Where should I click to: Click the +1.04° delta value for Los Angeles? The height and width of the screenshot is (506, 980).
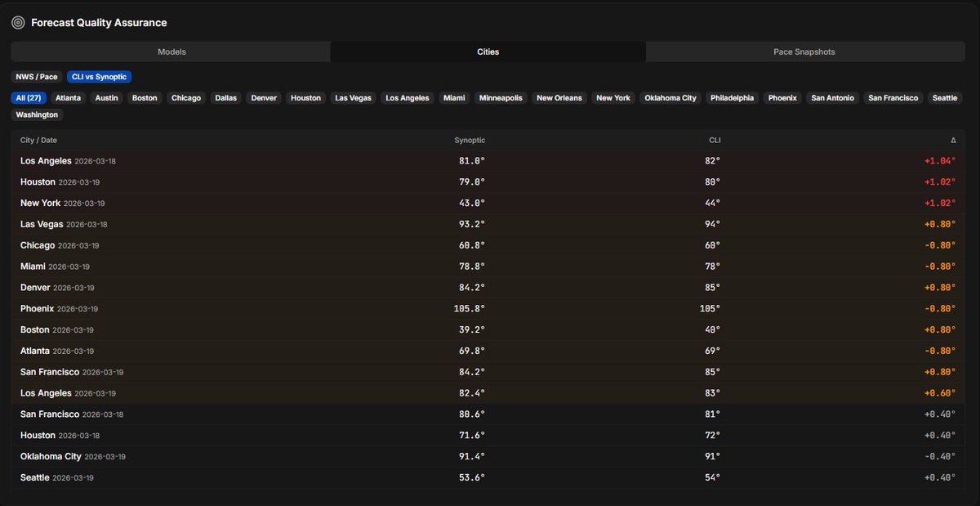tap(941, 160)
